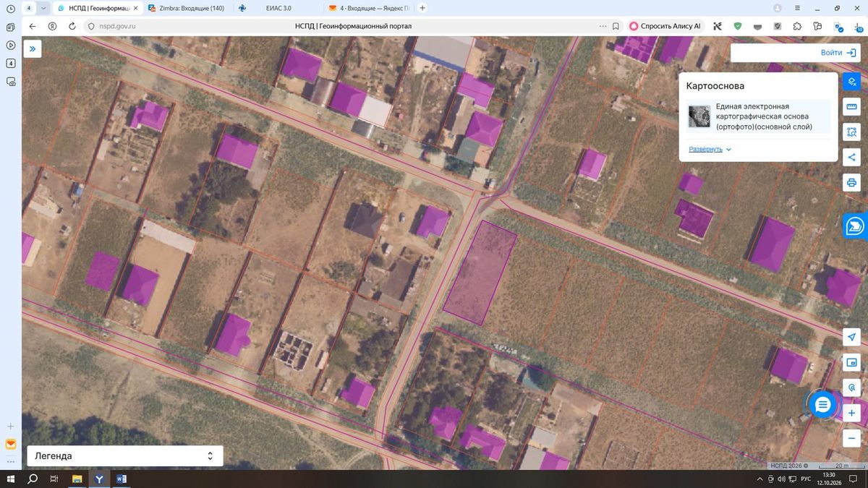Viewport: 868px width, 488px height.
Task: Open File Explorer from the taskbar
Action: 77,479
